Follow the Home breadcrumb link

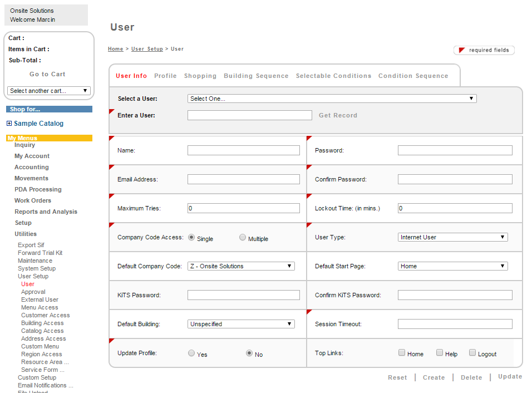pos(116,49)
